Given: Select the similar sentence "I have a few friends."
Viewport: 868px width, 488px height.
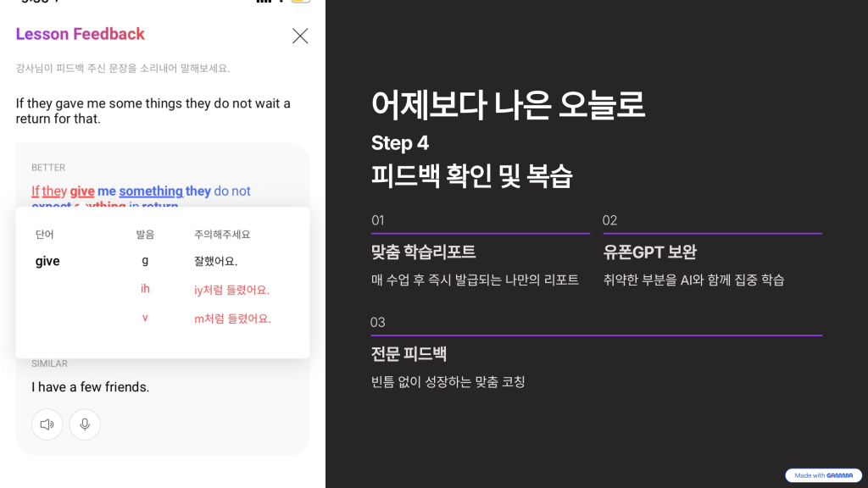Looking at the screenshot, I should (91, 387).
